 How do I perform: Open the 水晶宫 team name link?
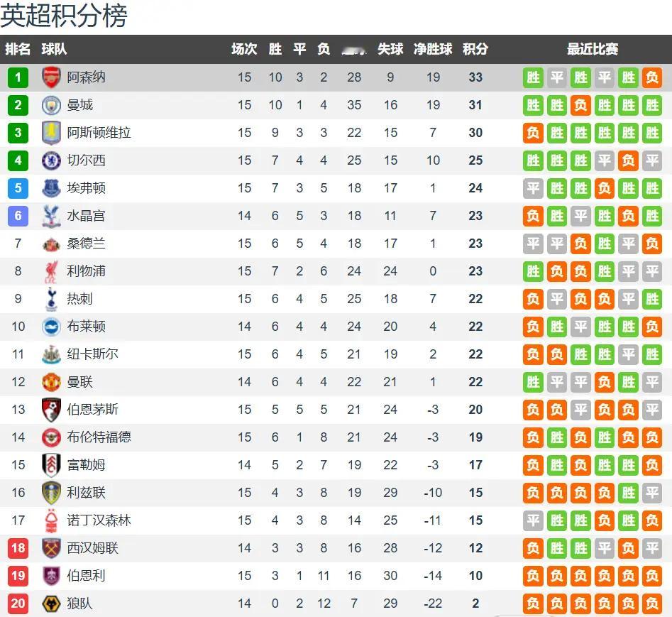pyautogui.click(x=86, y=216)
